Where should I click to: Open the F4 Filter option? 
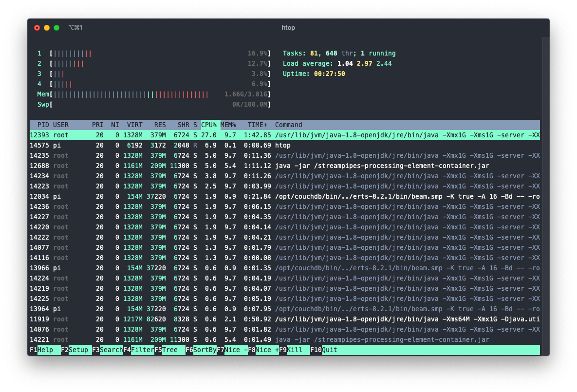pos(138,350)
